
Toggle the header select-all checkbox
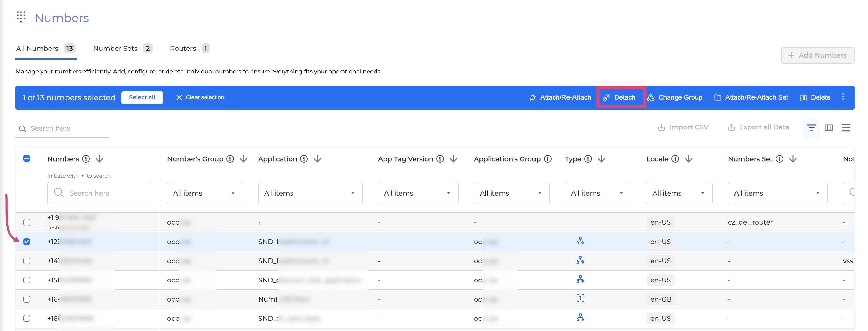pyautogui.click(x=27, y=158)
